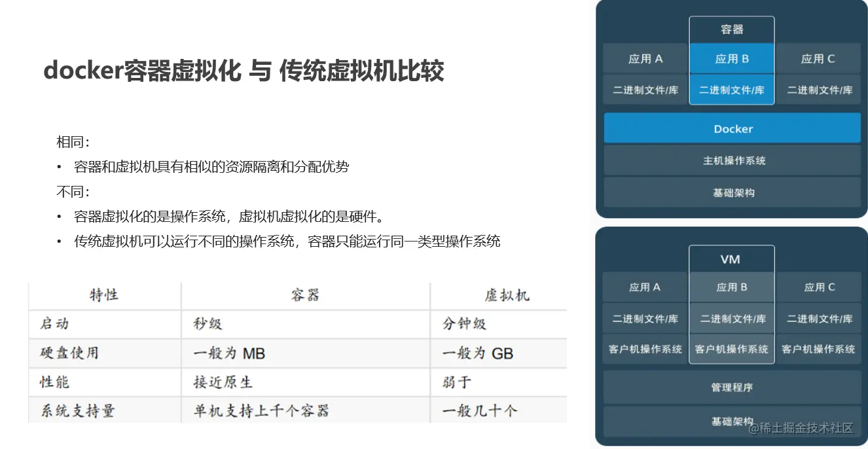Viewport: 868px width, 449px height.
Task: Select the 主机操作系统 layer block
Action: click(731, 160)
